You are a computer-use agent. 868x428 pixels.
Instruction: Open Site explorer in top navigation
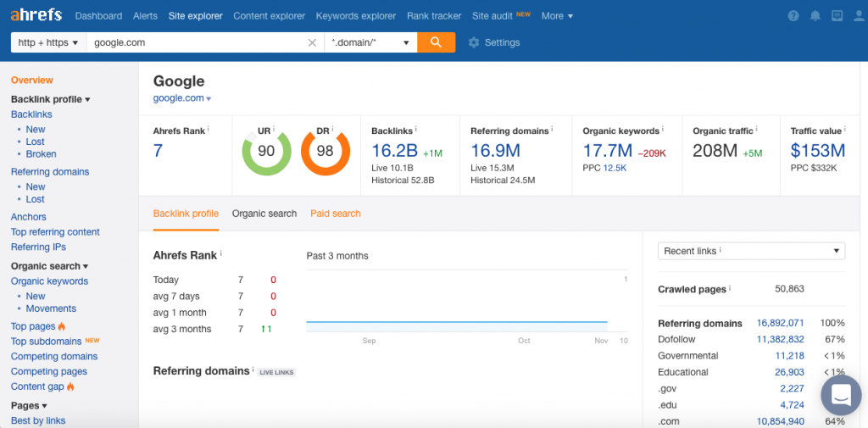point(196,16)
